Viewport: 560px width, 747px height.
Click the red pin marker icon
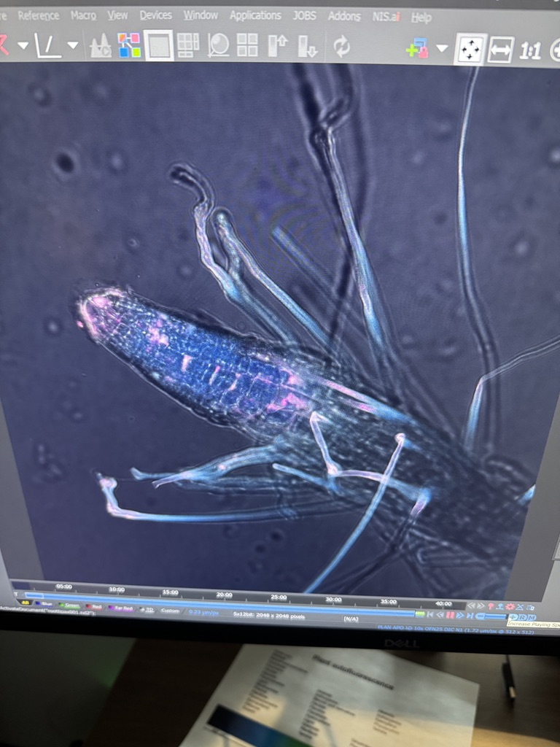pyautogui.click(x=491, y=606)
